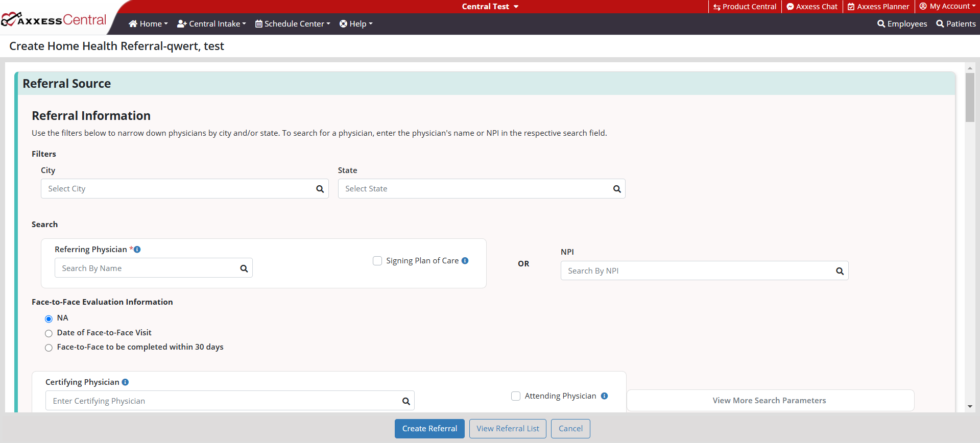
Task: Open the Employees search link
Action: (902, 23)
